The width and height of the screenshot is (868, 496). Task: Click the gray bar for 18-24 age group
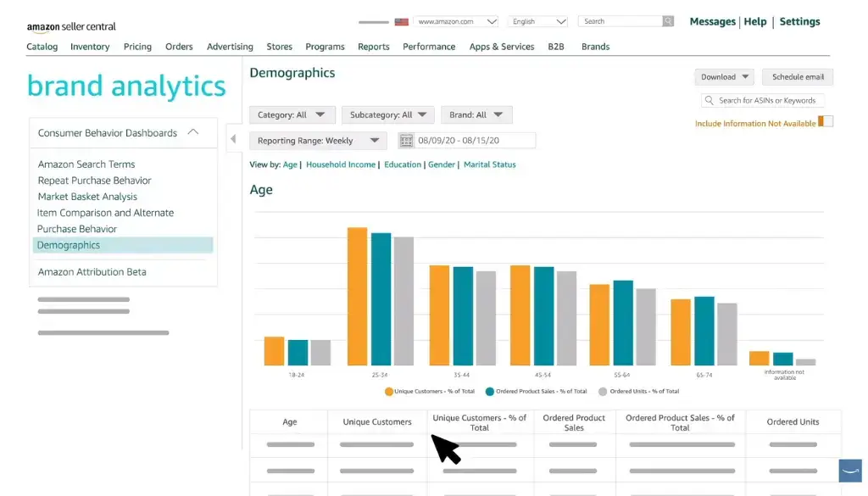coord(320,353)
